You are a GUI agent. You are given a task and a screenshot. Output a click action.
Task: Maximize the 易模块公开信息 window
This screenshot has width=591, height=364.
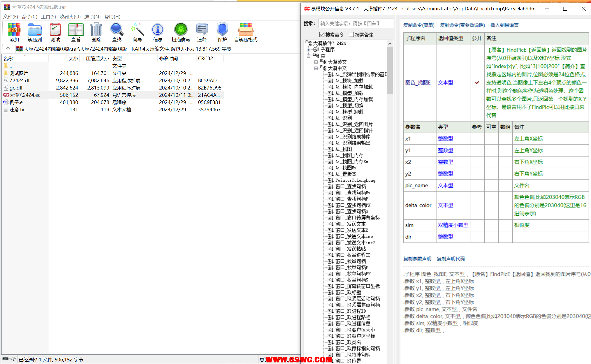tap(565, 9)
